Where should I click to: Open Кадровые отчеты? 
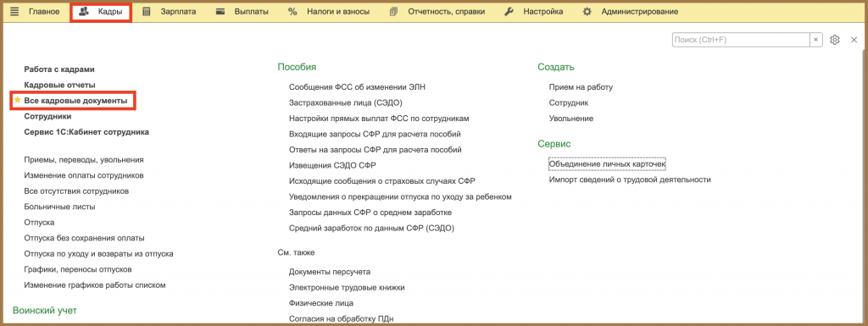coord(60,85)
